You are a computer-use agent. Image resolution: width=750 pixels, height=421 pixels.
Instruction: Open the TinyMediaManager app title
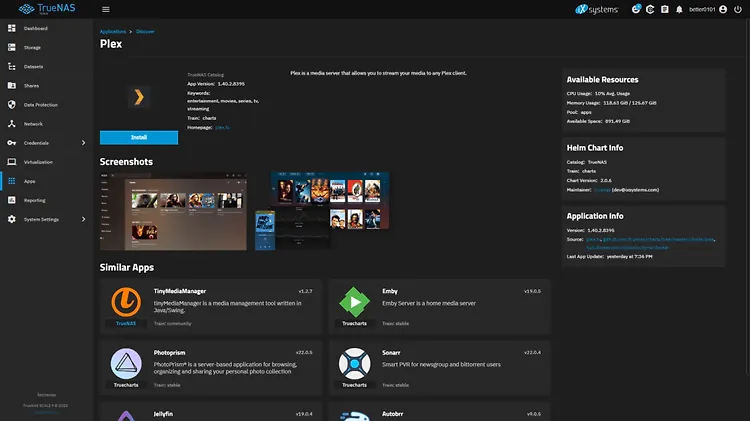coord(180,291)
